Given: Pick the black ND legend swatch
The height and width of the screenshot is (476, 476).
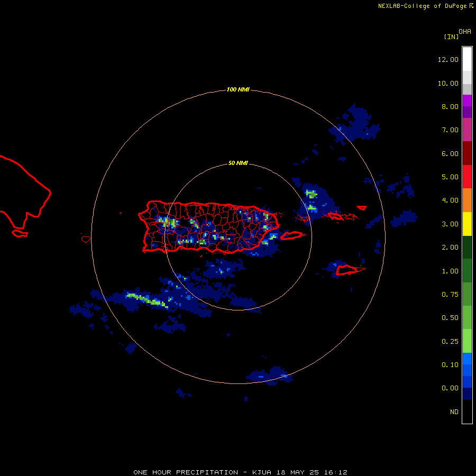Looking at the screenshot, I should click(467, 411).
